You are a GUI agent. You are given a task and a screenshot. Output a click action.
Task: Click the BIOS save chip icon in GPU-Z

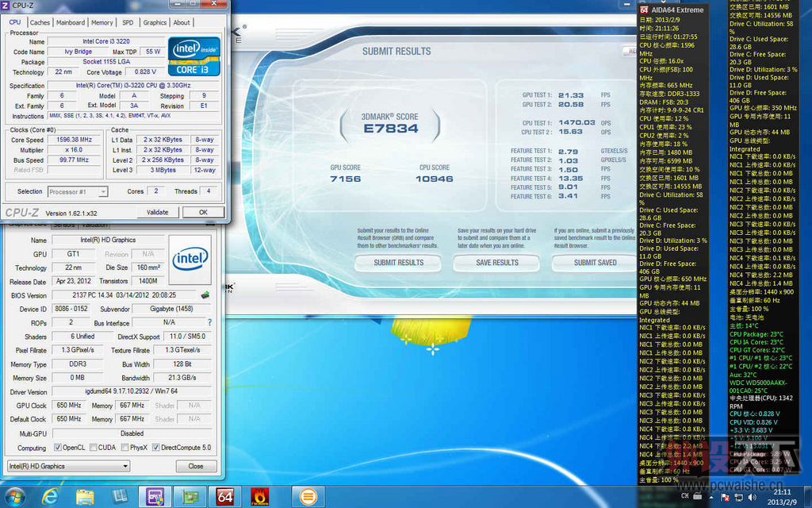point(205,295)
